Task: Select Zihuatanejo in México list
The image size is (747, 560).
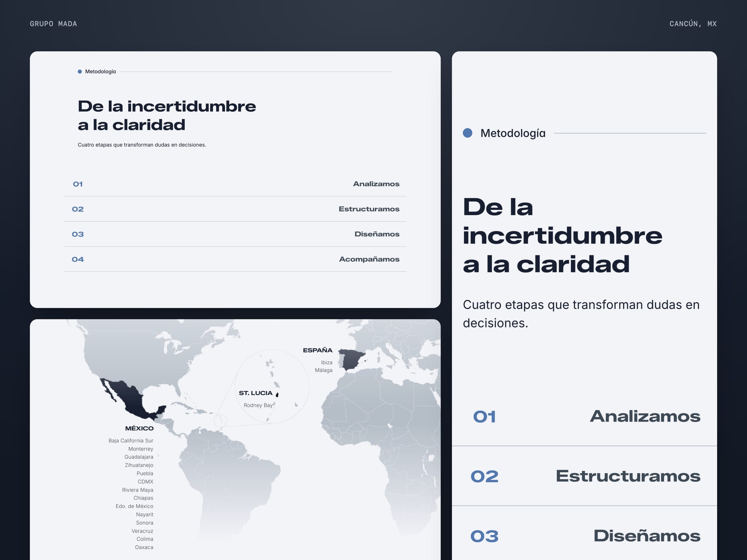Action: click(139, 466)
